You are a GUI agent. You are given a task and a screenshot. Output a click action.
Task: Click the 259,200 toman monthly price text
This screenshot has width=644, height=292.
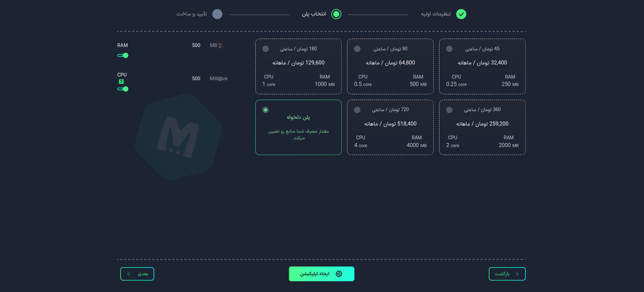482,124
